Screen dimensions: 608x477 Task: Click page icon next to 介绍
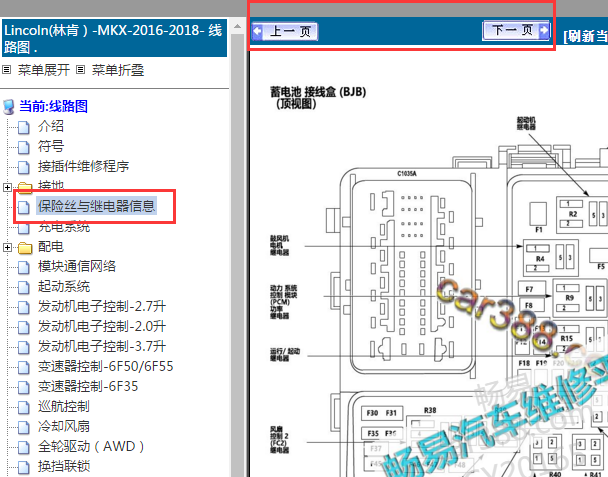tap(24, 127)
